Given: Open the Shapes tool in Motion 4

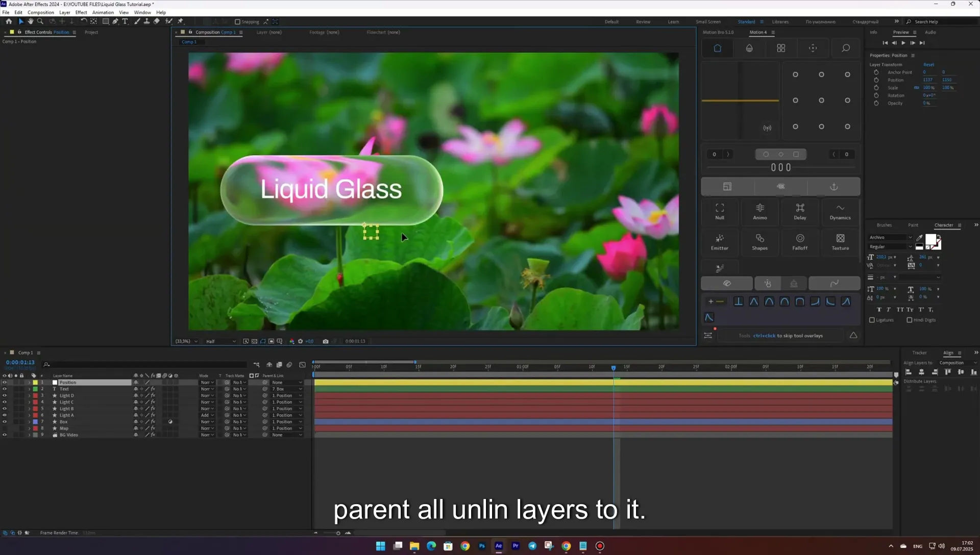Looking at the screenshot, I should 760,242.
